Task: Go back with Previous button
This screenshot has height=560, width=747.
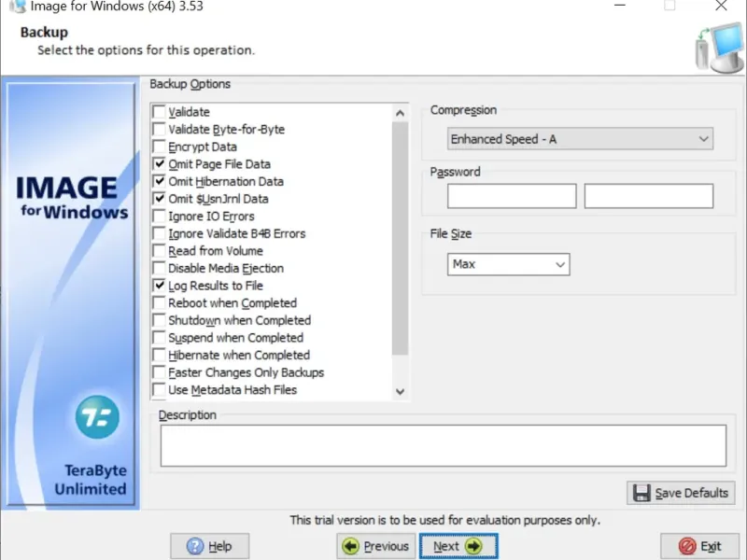Action: point(376,546)
